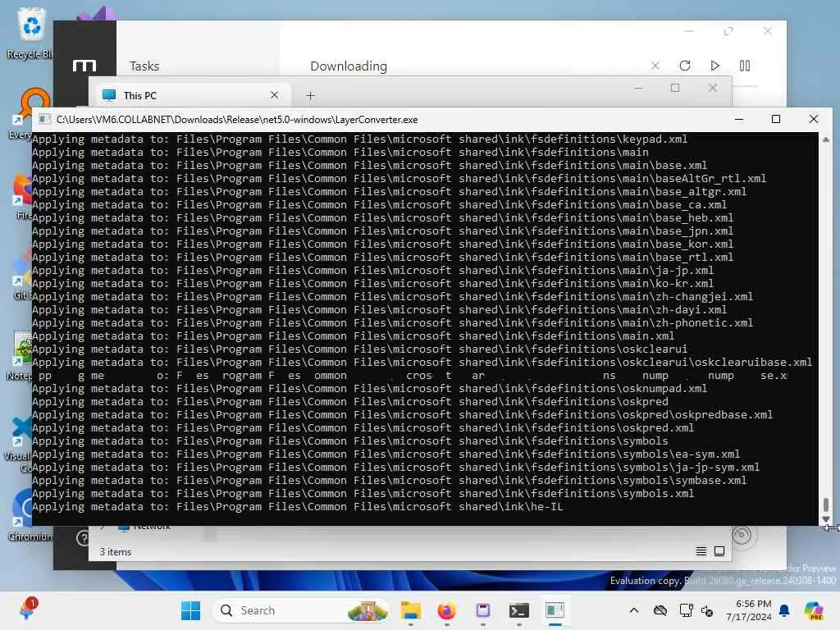
Task: Open the clock showing 6:56 PM
Action: [748, 610]
